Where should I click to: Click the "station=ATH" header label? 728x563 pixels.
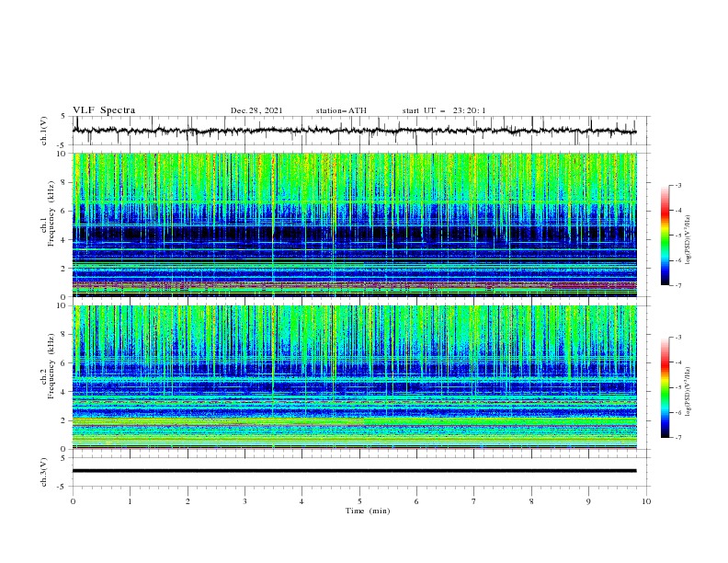(341, 110)
